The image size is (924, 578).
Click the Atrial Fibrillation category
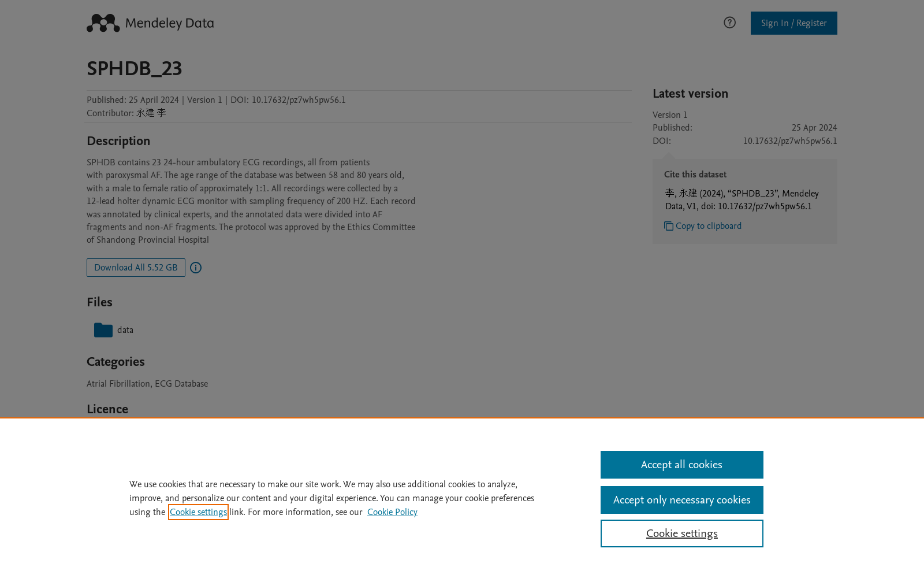point(118,384)
